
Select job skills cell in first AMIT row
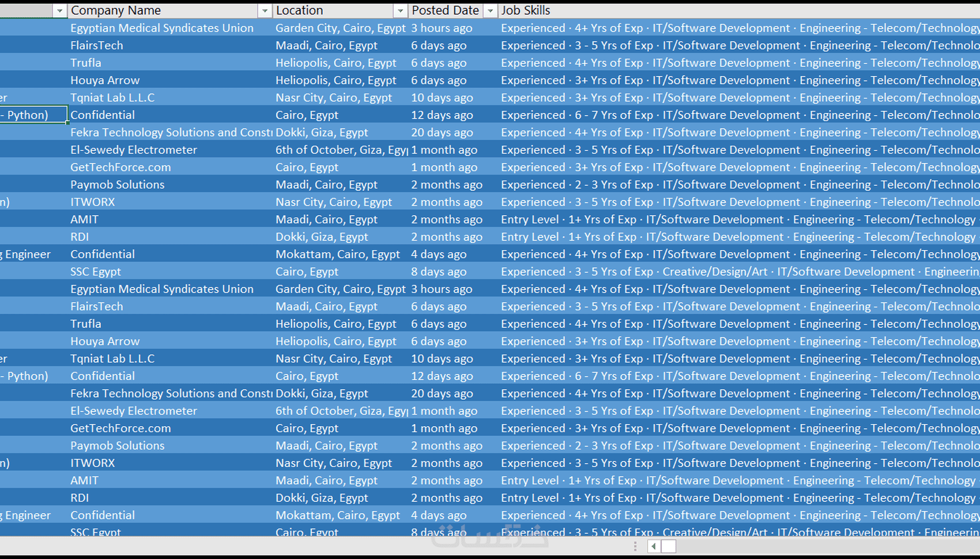tap(739, 219)
